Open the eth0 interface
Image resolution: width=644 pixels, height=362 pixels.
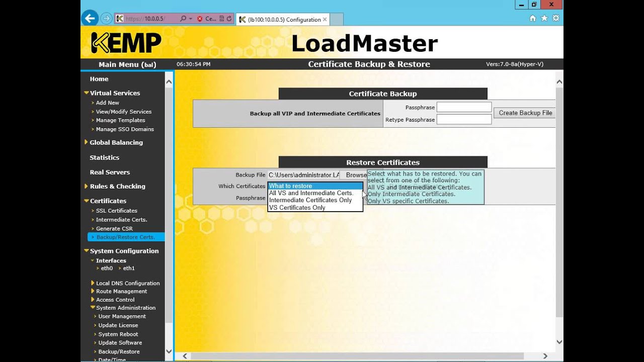[107, 268]
